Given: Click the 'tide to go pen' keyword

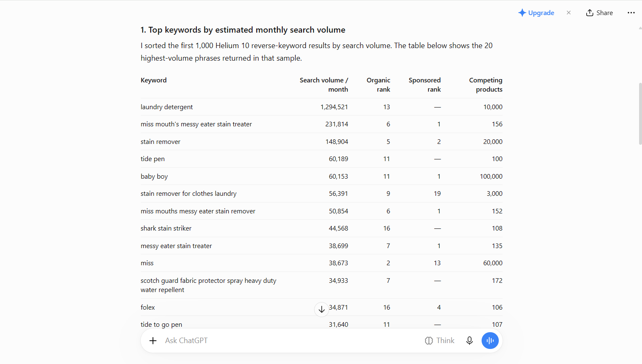Looking at the screenshot, I should pyautogui.click(x=161, y=325).
